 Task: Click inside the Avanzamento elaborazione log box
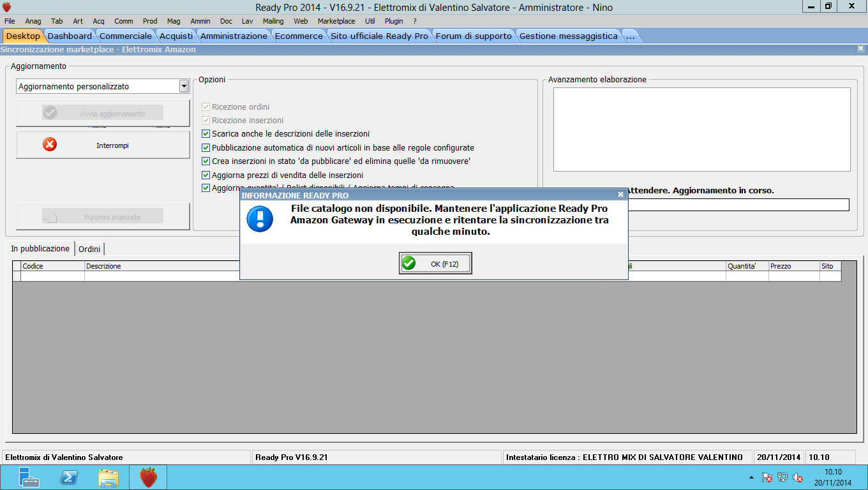click(701, 130)
